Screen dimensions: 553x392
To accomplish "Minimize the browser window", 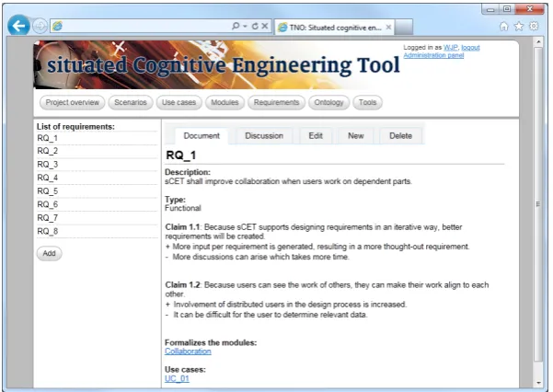I will 490,9.
